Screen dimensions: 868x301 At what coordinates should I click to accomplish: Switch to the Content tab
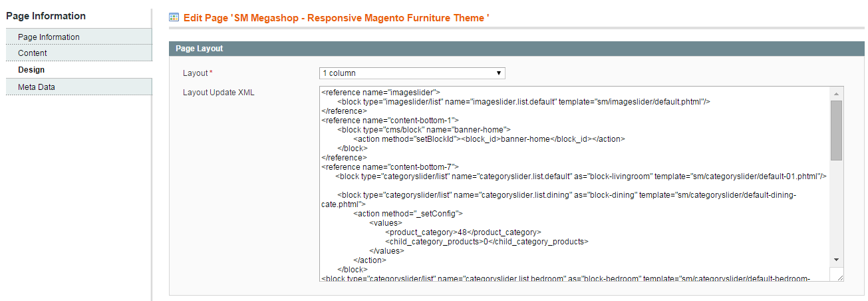coord(78,53)
